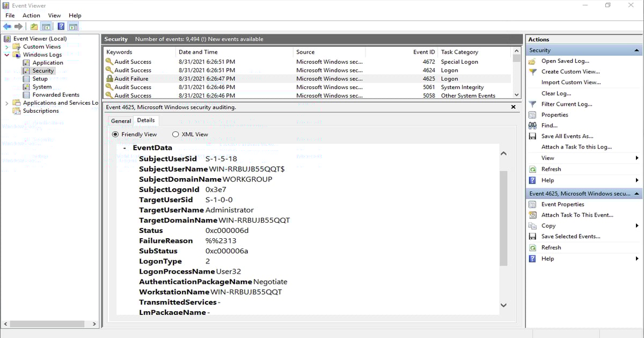Click the Help question mark toolbar icon
This screenshot has height=338, width=644.
click(61, 26)
